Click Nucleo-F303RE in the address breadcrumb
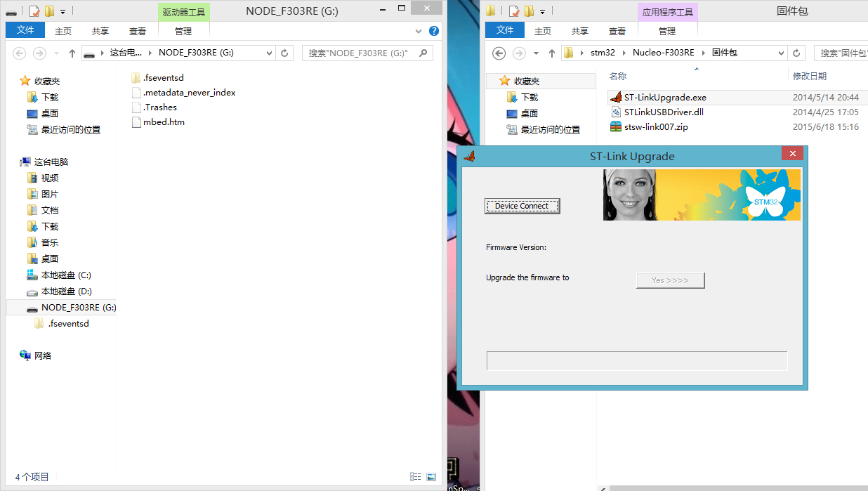This screenshot has width=868, height=491. pyautogui.click(x=663, y=53)
